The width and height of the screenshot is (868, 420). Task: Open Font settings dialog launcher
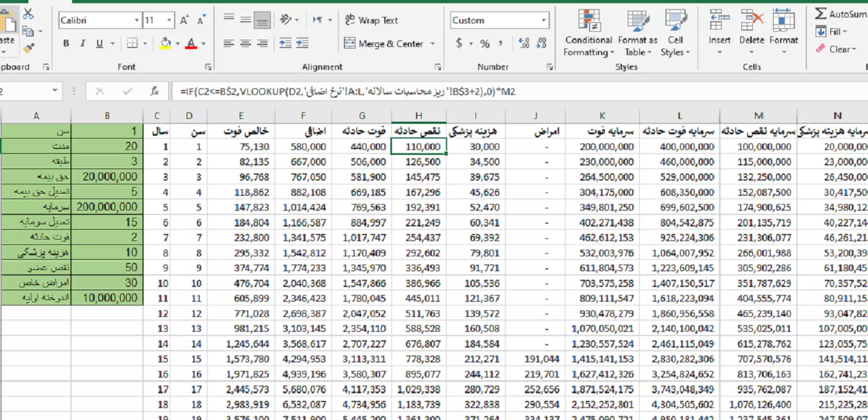tap(208, 67)
